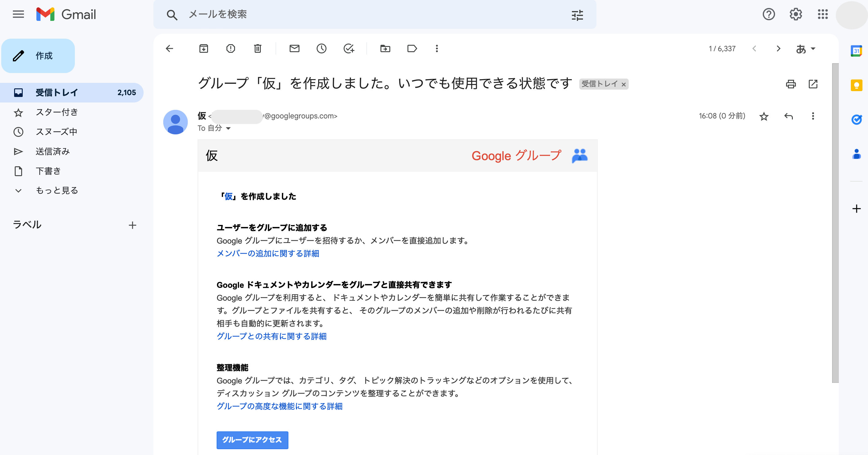Click the blue 仮 group link

tap(229, 196)
